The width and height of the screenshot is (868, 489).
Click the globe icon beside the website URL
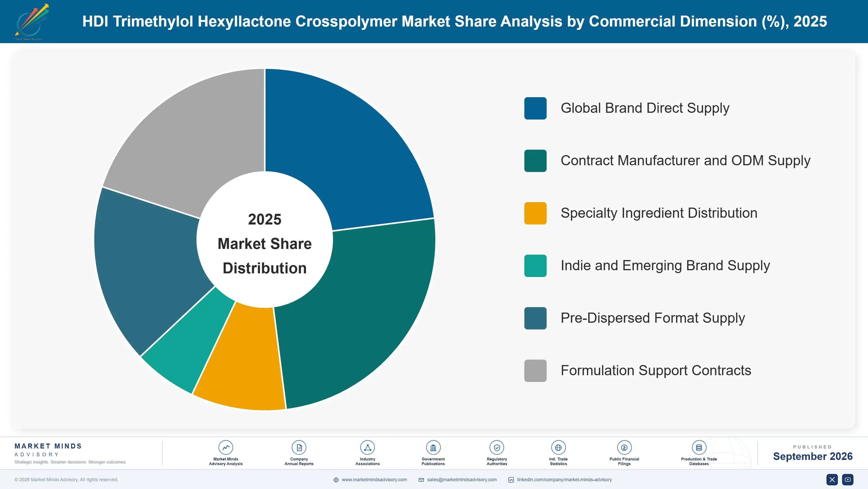click(336, 480)
